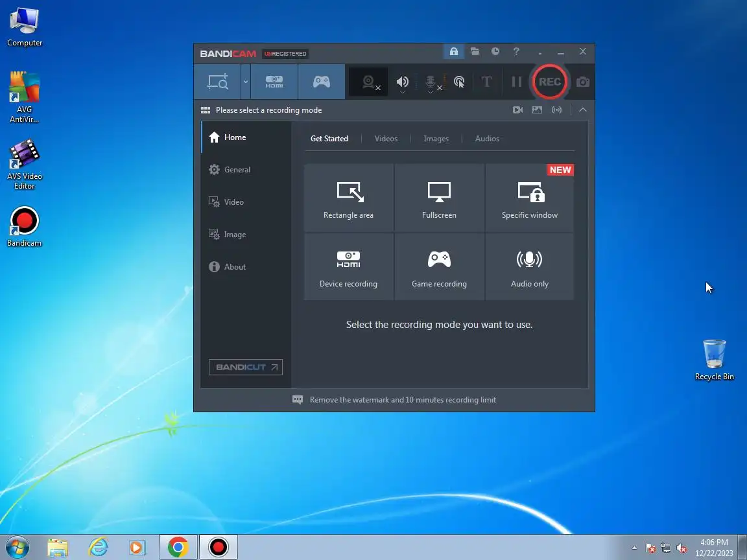747x560 pixels.
Task: Click the UNREGISTERED badge
Action: [285, 54]
